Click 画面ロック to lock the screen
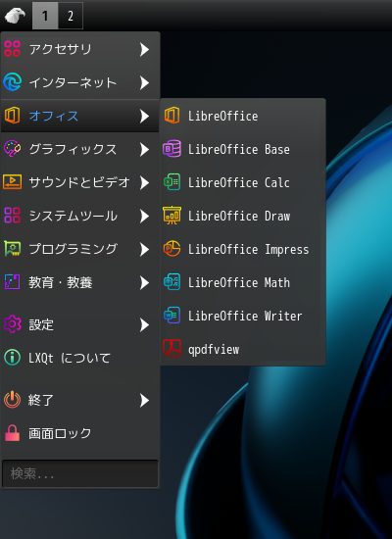The image size is (392, 539). [79, 433]
